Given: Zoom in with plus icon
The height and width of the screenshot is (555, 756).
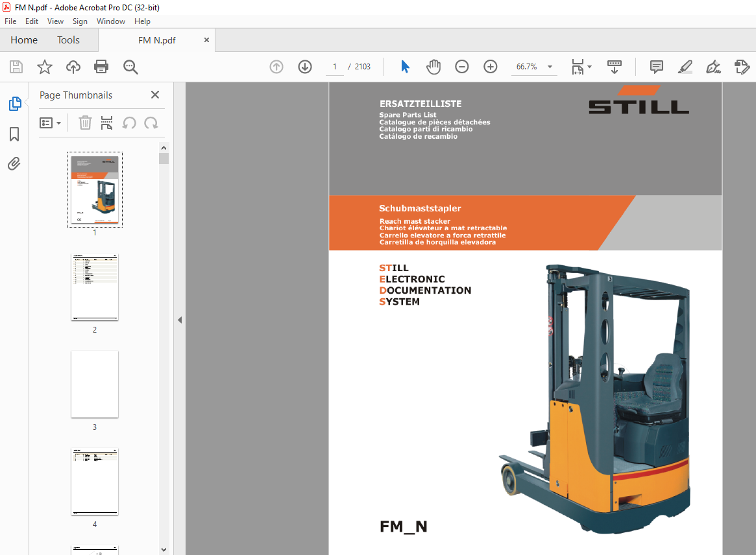Looking at the screenshot, I should click(491, 67).
